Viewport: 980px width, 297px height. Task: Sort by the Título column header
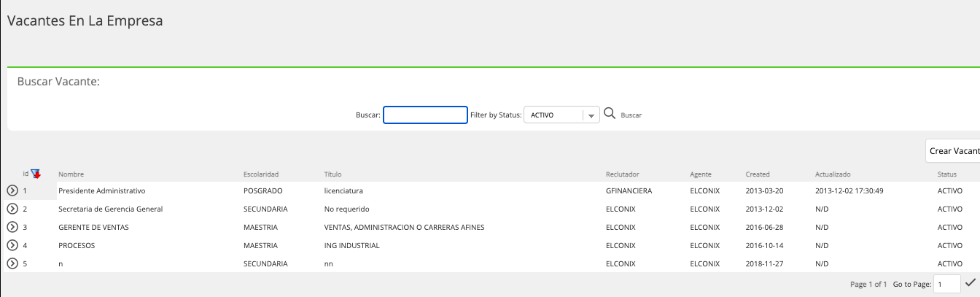[333, 174]
